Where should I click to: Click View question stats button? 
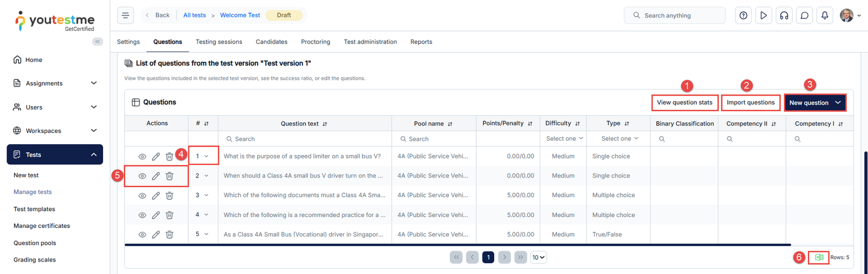685,103
